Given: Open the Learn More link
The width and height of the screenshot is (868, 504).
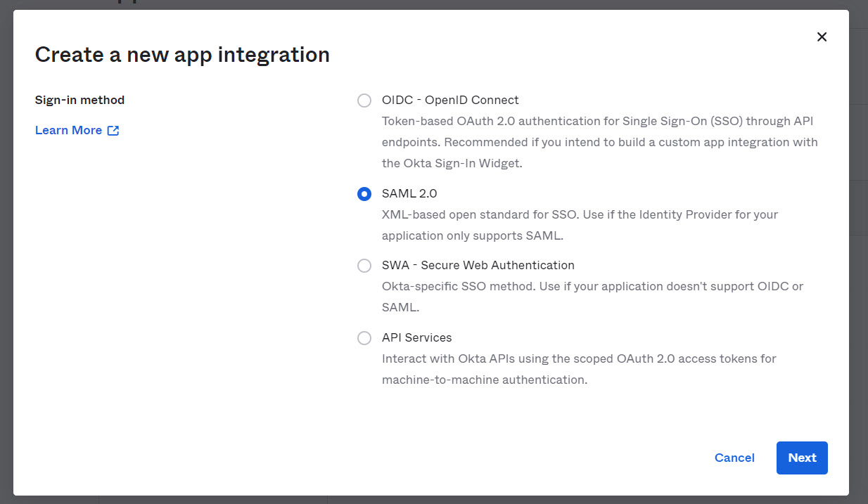Looking at the screenshot, I should 68,131.
